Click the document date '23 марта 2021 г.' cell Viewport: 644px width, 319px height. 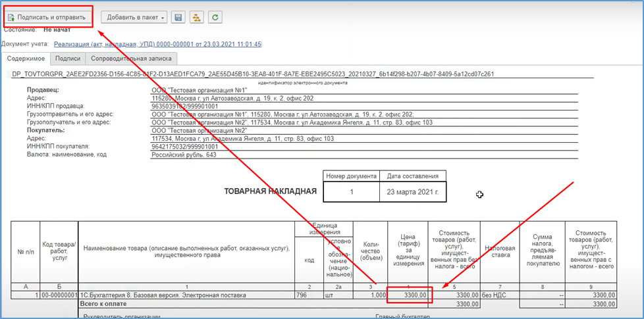click(x=413, y=191)
